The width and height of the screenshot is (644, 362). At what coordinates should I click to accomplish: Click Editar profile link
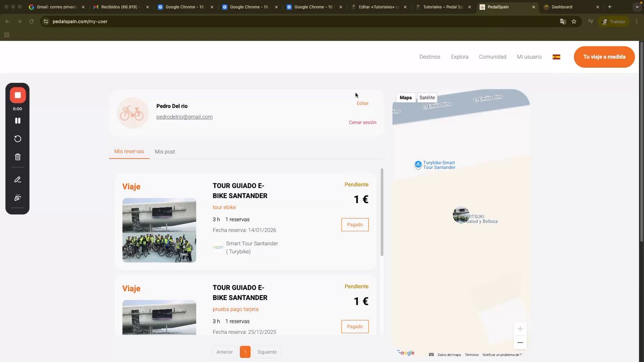click(x=362, y=103)
